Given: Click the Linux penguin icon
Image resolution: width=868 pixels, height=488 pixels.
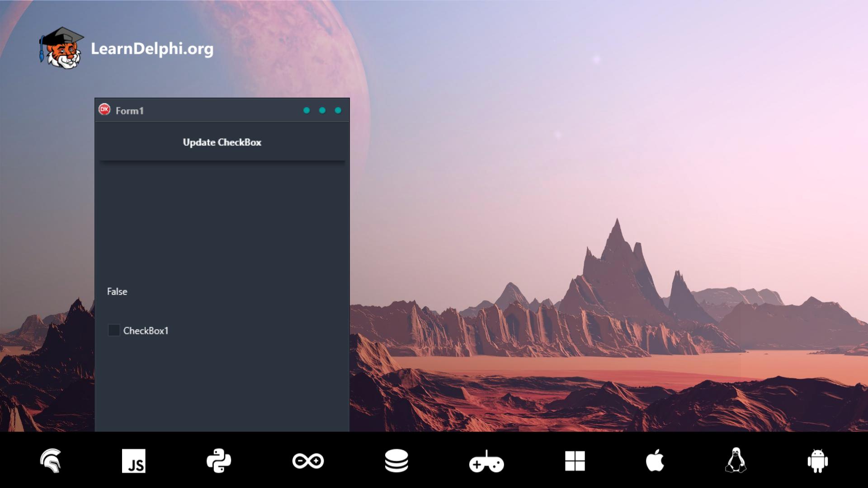Looking at the screenshot, I should coord(736,460).
